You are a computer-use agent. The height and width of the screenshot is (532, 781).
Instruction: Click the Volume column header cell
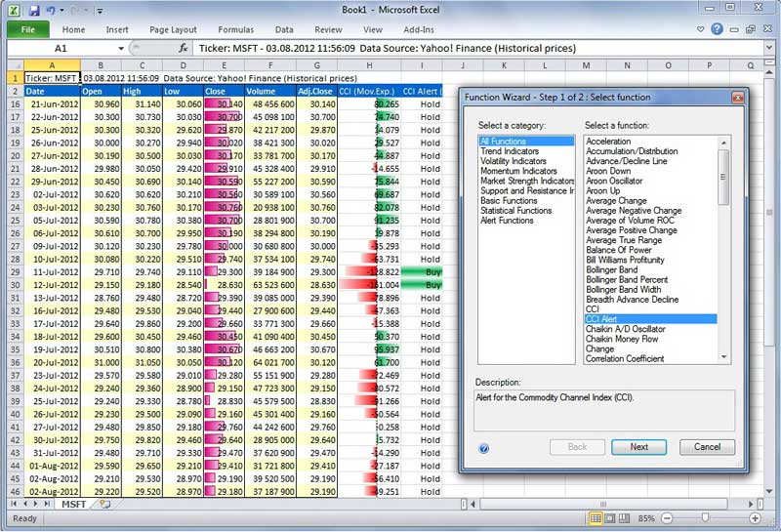(x=270, y=91)
